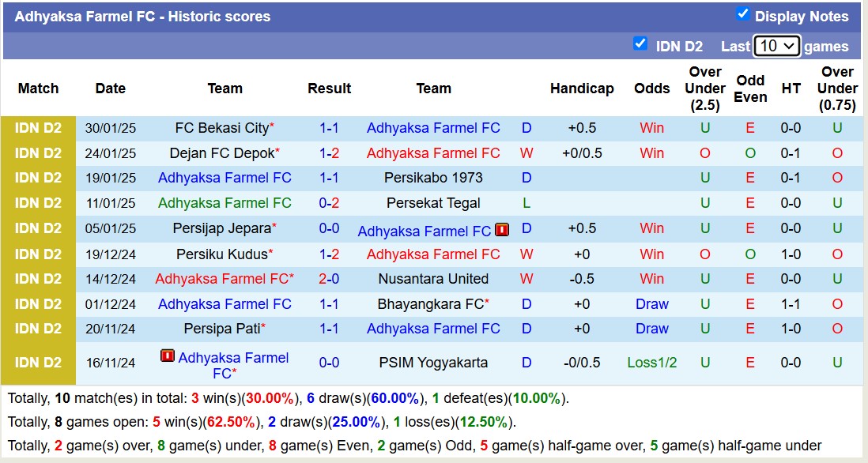The image size is (868, 463).
Task: Click Persijap Jepara team link
Action: pos(221,229)
